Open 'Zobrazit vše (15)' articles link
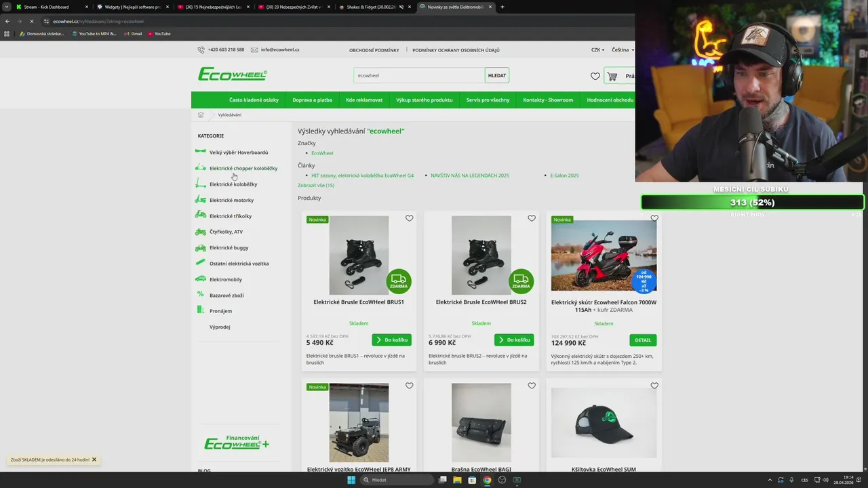 [x=316, y=185]
